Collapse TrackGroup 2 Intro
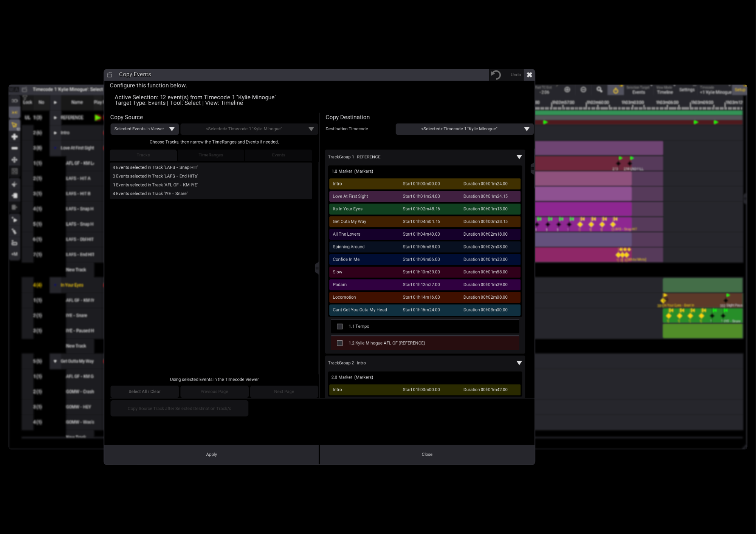 tap(519, 363)
